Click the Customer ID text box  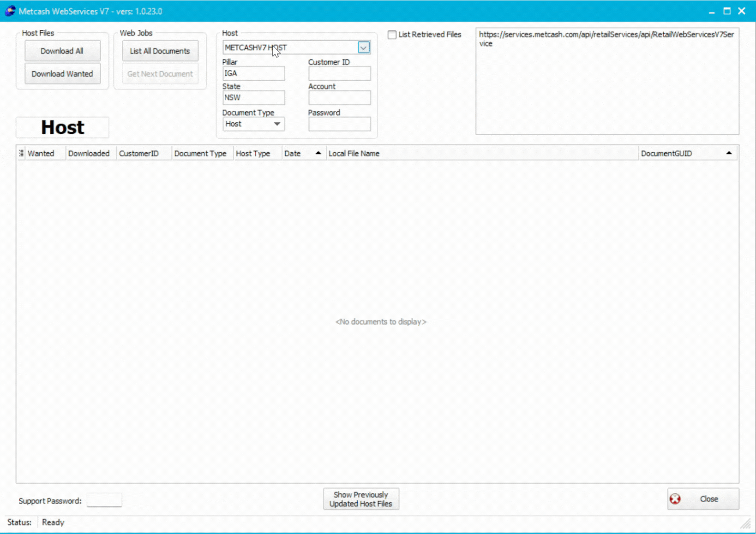pyautogui.click(x=339, y=73)
